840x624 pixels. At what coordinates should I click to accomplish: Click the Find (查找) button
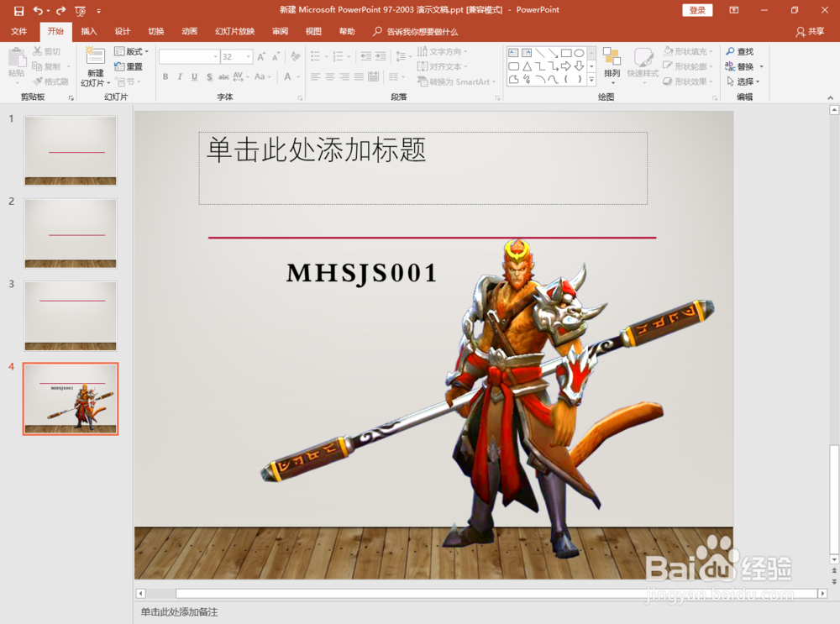740,51
